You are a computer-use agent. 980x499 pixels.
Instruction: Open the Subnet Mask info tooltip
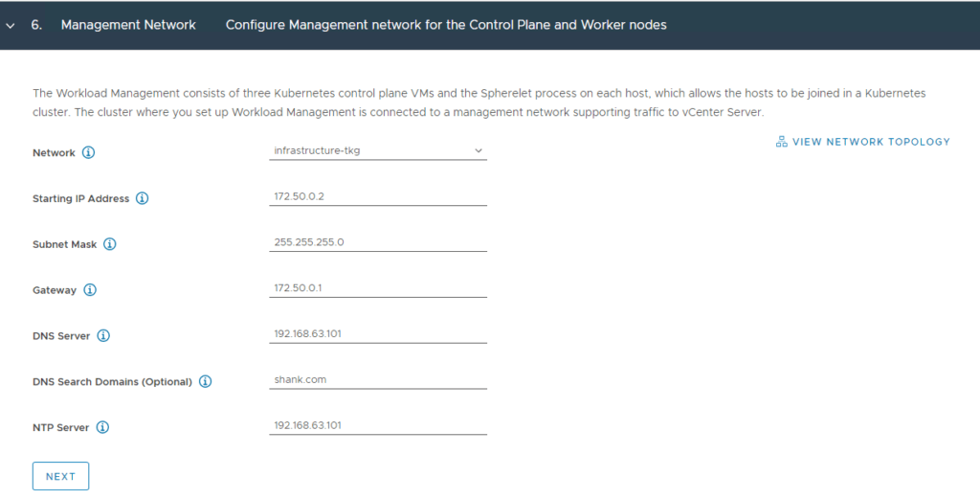pos(109,244)
